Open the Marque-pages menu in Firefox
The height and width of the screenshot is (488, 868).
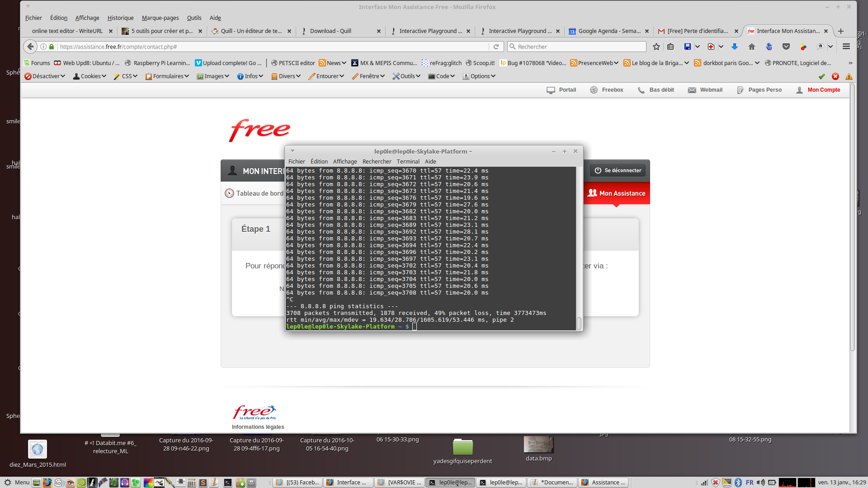pyautogui.click(x=160, y=18)
